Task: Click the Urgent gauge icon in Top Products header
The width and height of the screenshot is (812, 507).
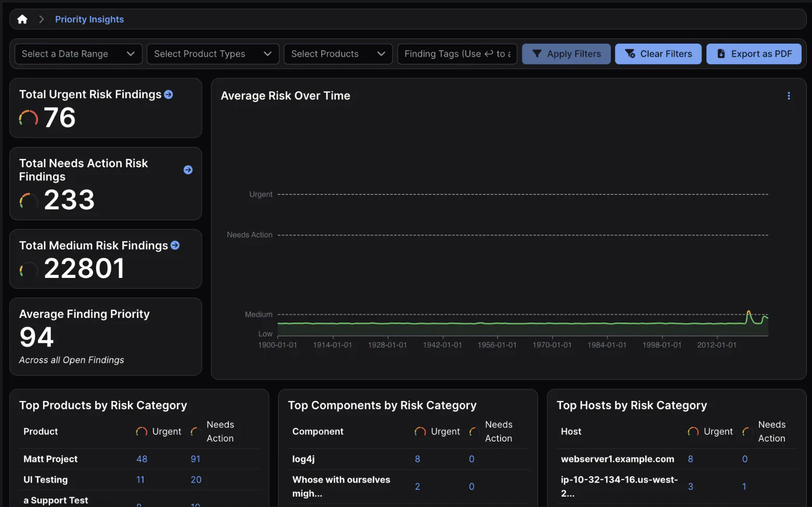Action: 141,432
